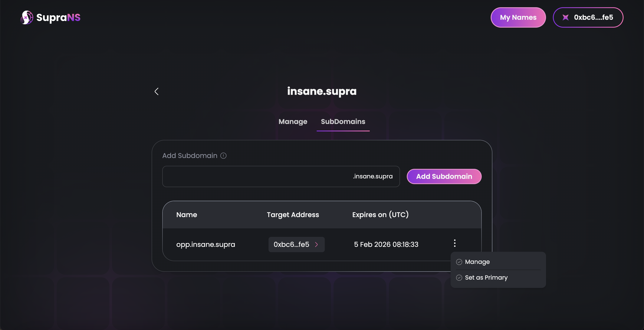Click the info icon next to Add Subdomain

(223, 156)
